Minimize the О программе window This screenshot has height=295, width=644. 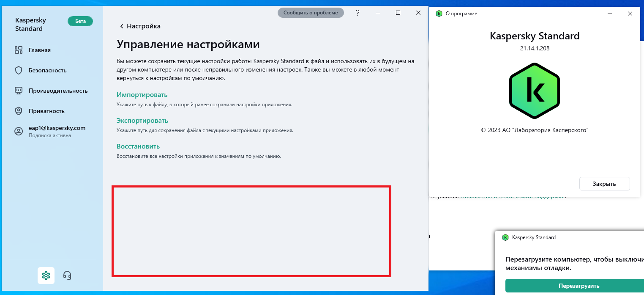[609, 14]
